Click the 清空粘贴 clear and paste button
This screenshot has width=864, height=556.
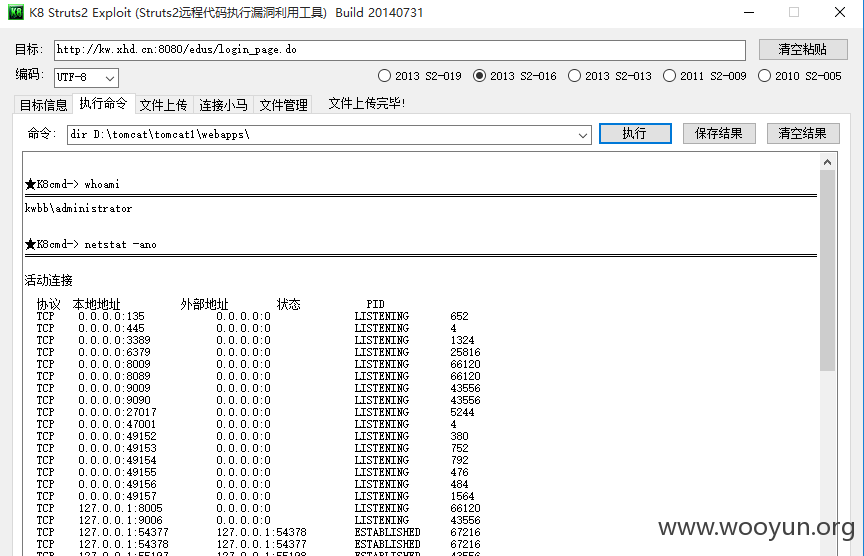click(803, 50)
